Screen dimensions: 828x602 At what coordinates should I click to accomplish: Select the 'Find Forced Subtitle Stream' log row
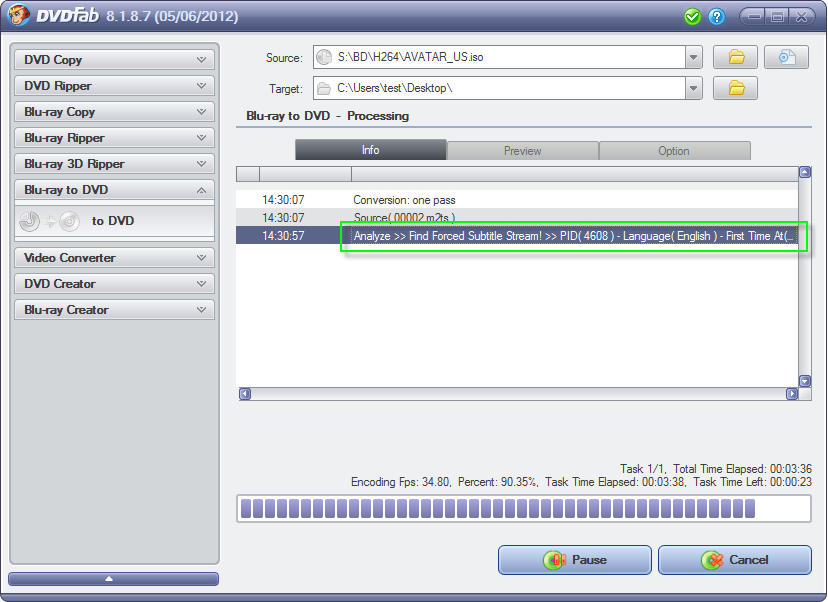point(517,236)
